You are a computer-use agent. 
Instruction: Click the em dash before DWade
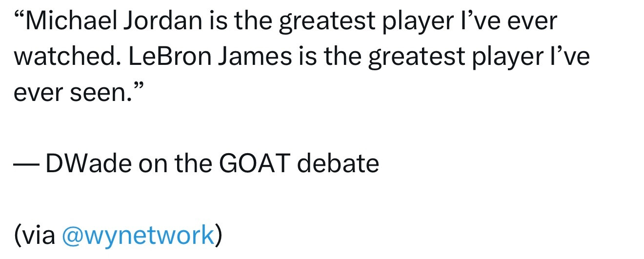coord(27,164)
